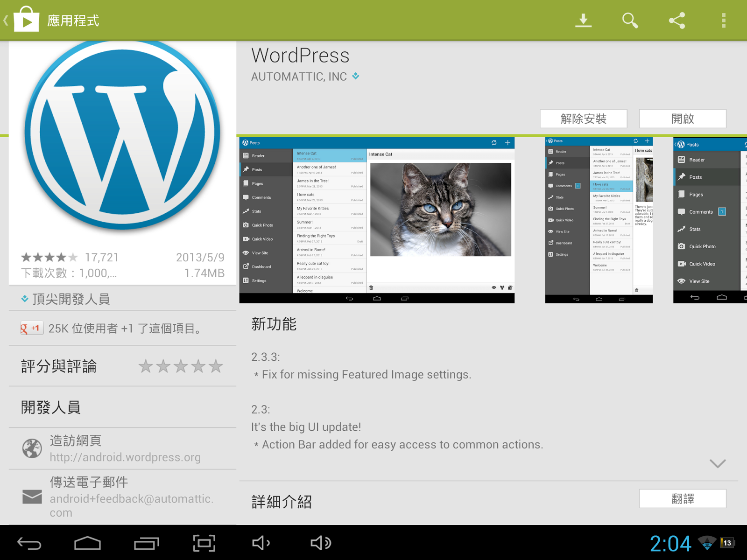Click the 開啟 open button
Image resolution: width=747 pixels, height=560 pixels.
pyautogui.click(x=683, y=119)
